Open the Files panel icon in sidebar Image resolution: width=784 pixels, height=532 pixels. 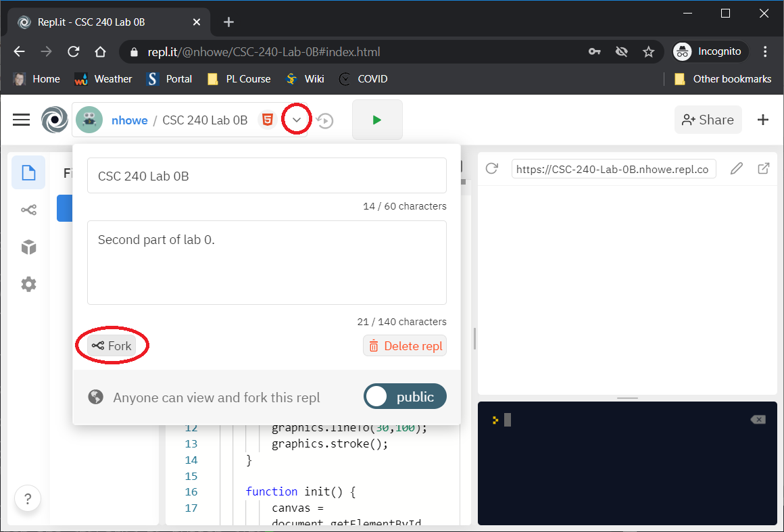[28, 172]
